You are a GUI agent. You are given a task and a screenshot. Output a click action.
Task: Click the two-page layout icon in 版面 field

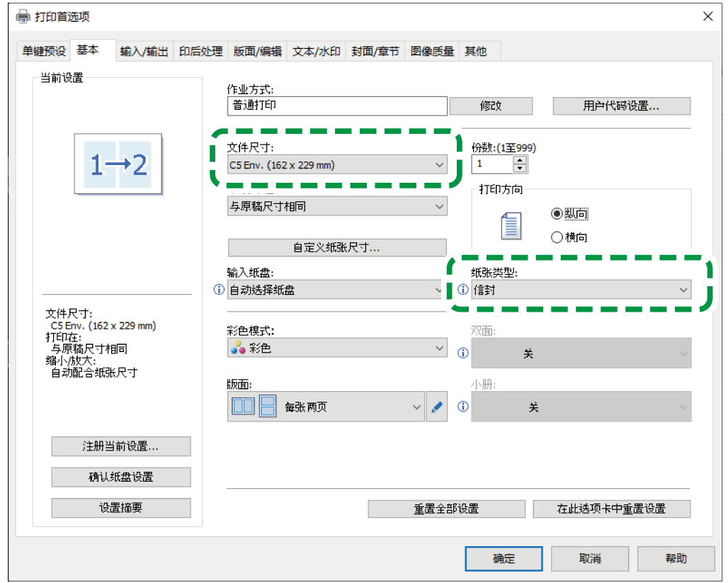(244, 407)
